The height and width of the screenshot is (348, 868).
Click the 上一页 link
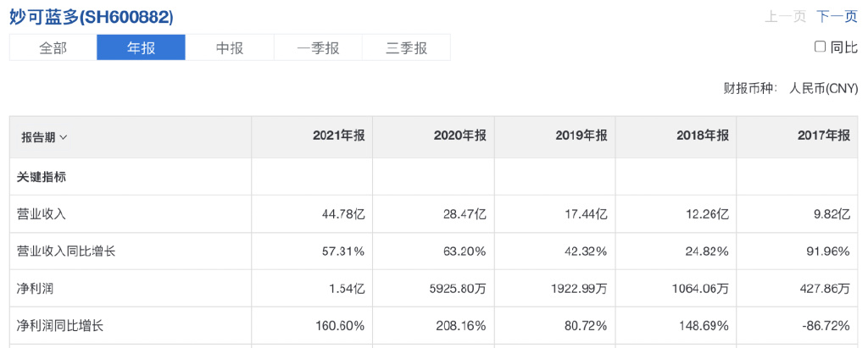click(x=786, y=16)
